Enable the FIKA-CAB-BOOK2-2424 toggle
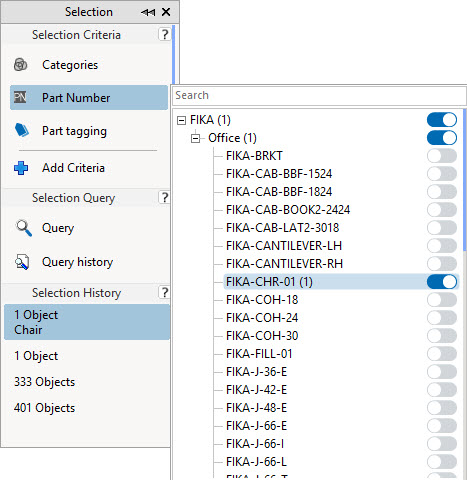467x480 pixels. pyautogui.click(x=442, y=210)
